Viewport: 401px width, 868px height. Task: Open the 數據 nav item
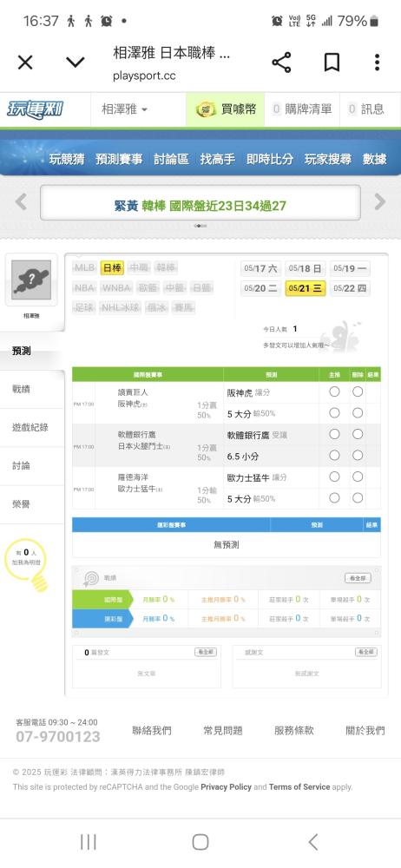coord(374,160)
